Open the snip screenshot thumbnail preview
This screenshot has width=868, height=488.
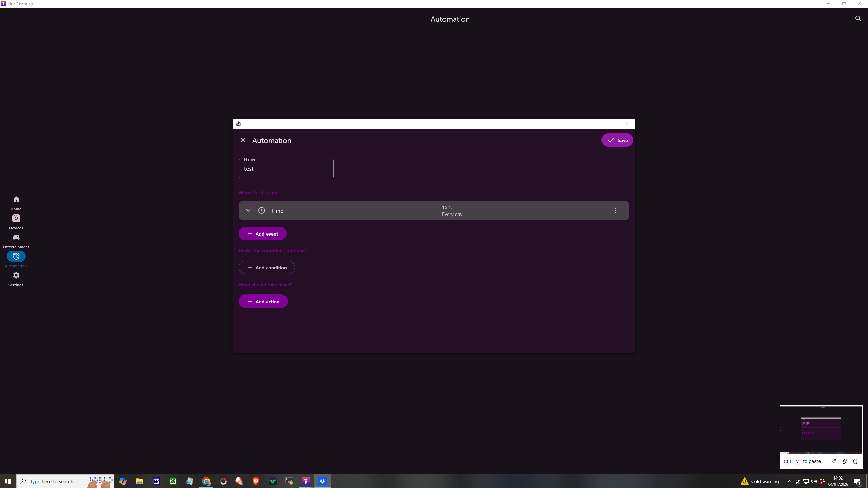pyautogui.click(x=821, y=429)
